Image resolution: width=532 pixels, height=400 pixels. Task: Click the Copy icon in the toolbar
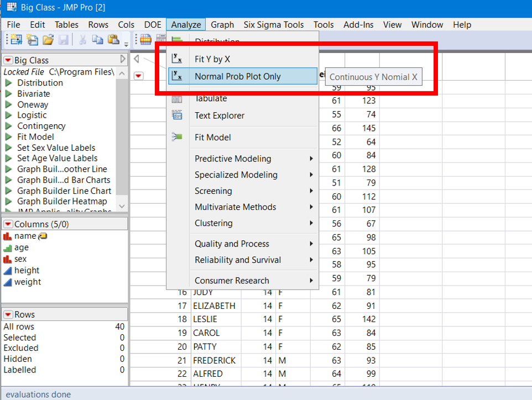(97, 39)
